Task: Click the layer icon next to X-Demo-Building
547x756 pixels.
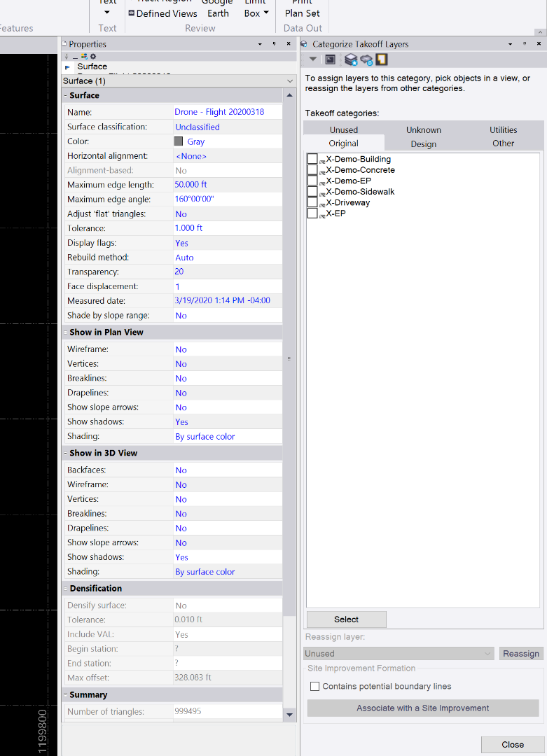Action: (322, 161)
